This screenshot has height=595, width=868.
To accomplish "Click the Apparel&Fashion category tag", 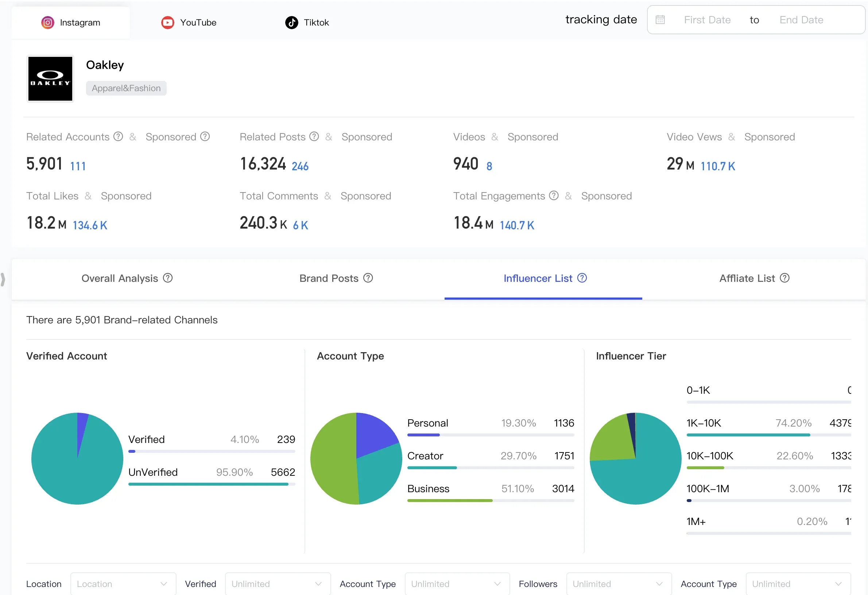I will coord(126,88).
